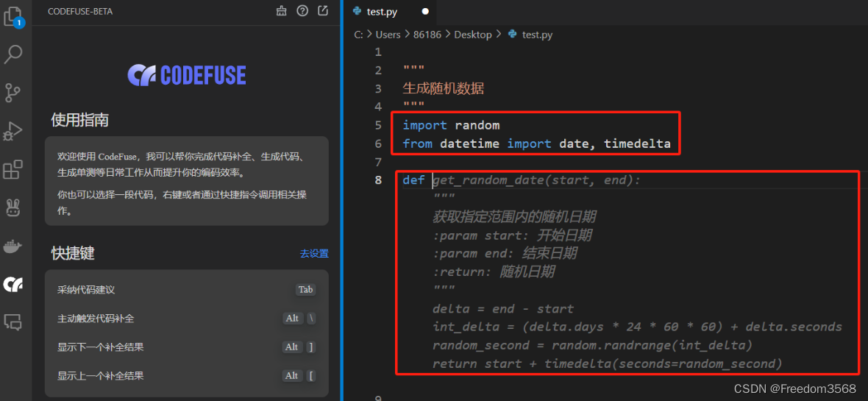This screenshot has height=401, width=868.
Task: Open the Explorer files icon in activity bar
Action: click(13, 17)
